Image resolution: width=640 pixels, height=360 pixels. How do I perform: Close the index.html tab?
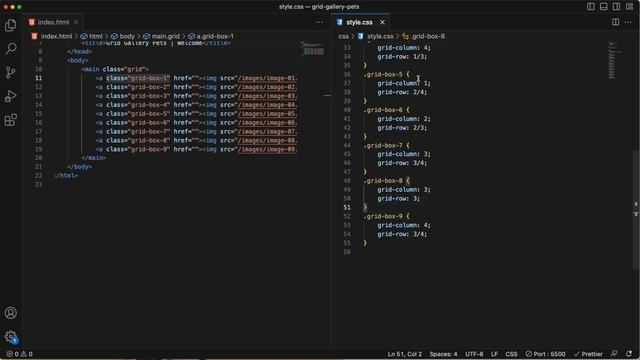tap(76, 22)
